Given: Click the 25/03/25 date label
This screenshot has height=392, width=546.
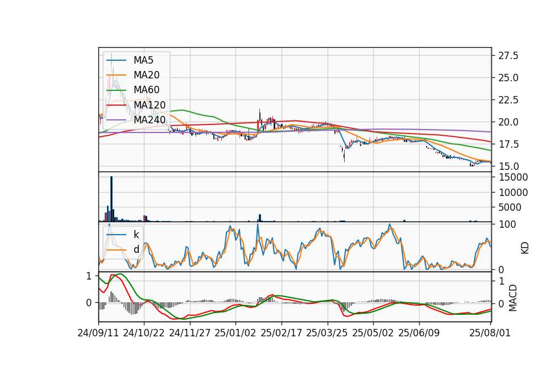Looking at the screenshot, I should pos(327,333).
